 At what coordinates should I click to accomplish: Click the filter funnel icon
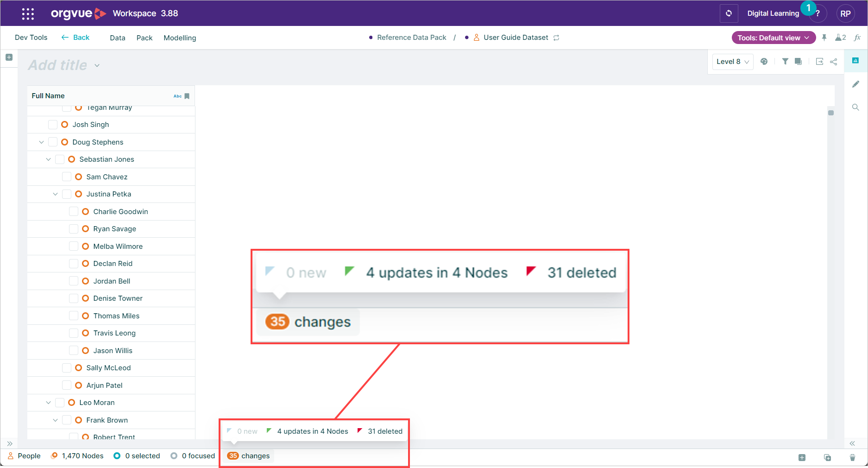[785, 62]
